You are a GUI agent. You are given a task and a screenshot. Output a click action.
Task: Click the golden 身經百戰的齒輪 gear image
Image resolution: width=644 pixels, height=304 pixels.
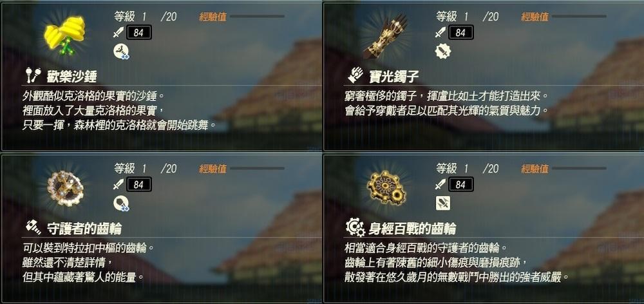386,189
